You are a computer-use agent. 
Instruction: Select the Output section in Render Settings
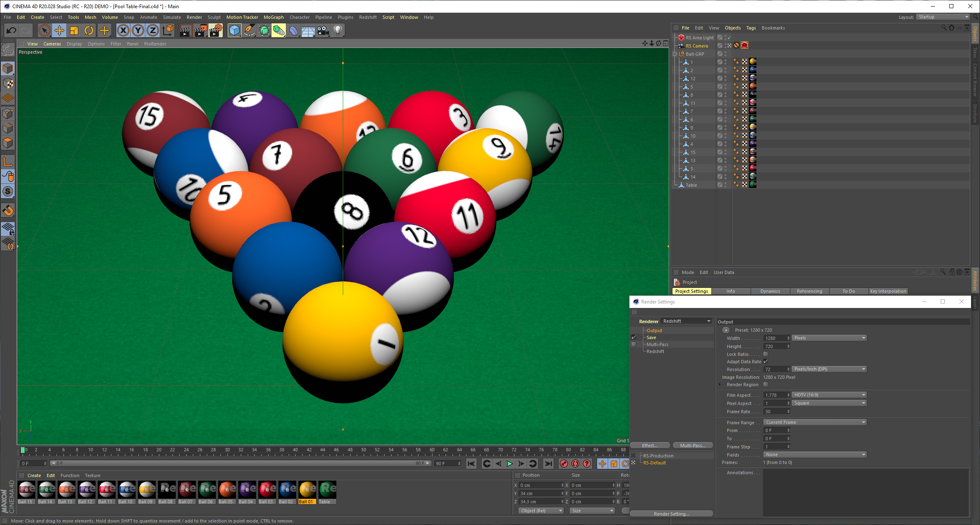pos(654,330)
